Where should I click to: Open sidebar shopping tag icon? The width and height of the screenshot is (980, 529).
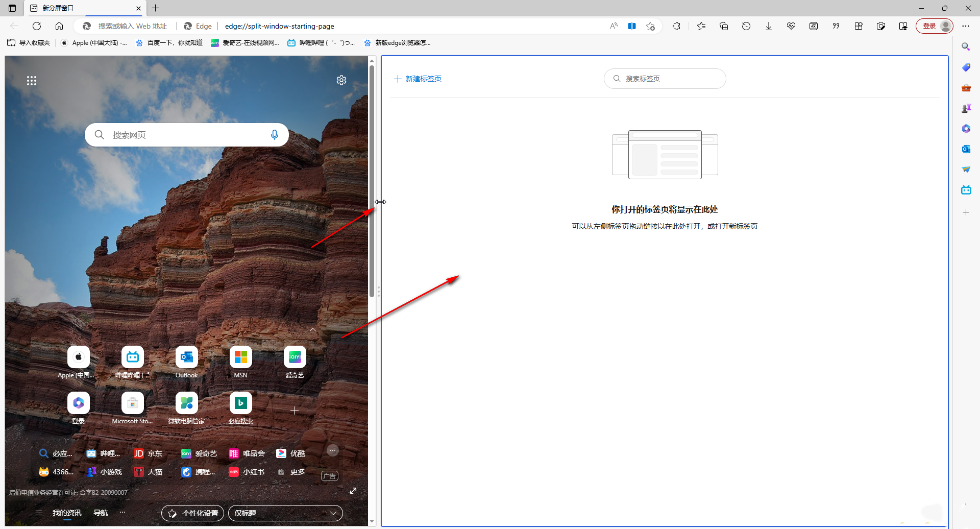[x=966, y=67]
